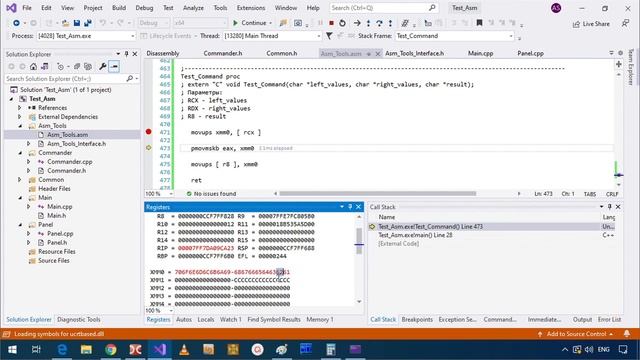Open the Home view in Solution Explorer

point(33,66)
